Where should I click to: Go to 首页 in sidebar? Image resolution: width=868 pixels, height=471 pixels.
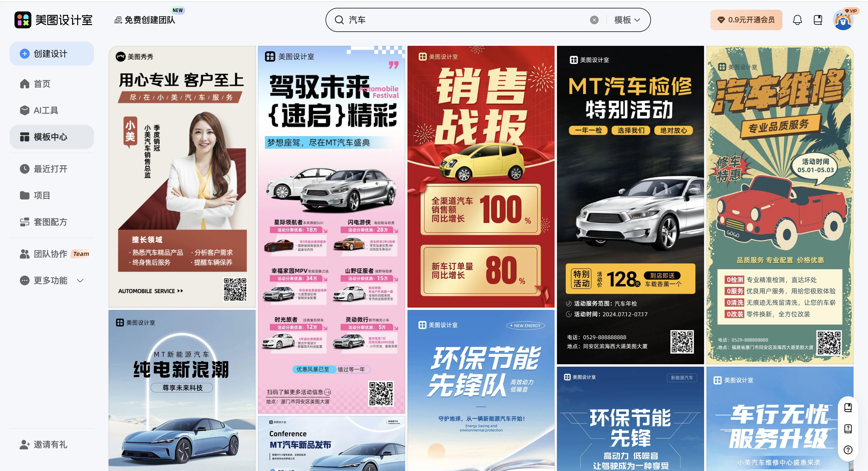coord(42,84)
